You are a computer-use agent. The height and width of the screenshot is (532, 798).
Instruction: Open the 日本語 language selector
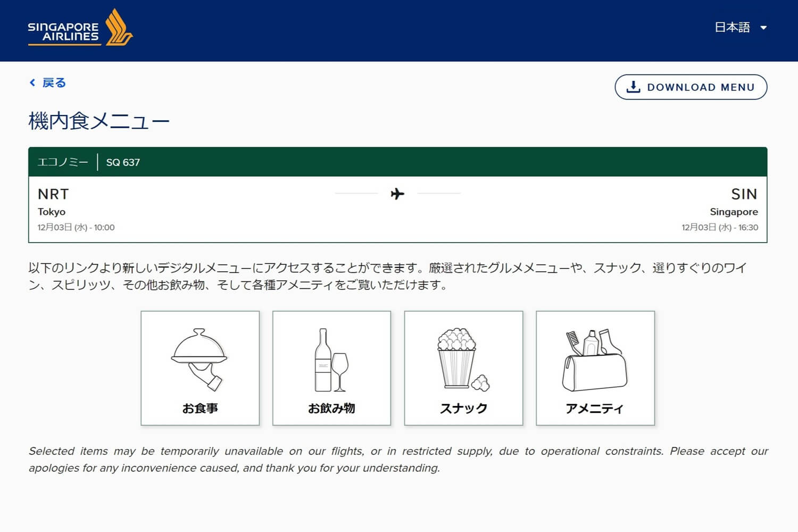click(x=732, y=28)
